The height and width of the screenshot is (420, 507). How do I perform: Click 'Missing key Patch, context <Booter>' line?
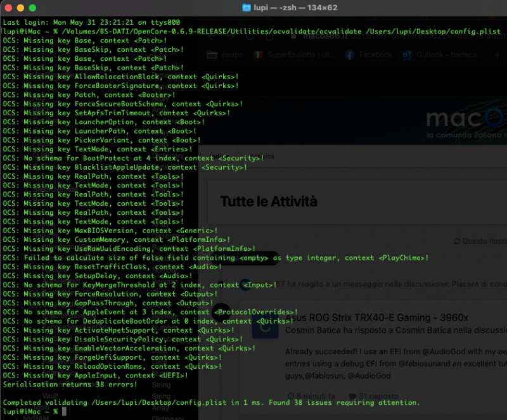coord(89,95)
